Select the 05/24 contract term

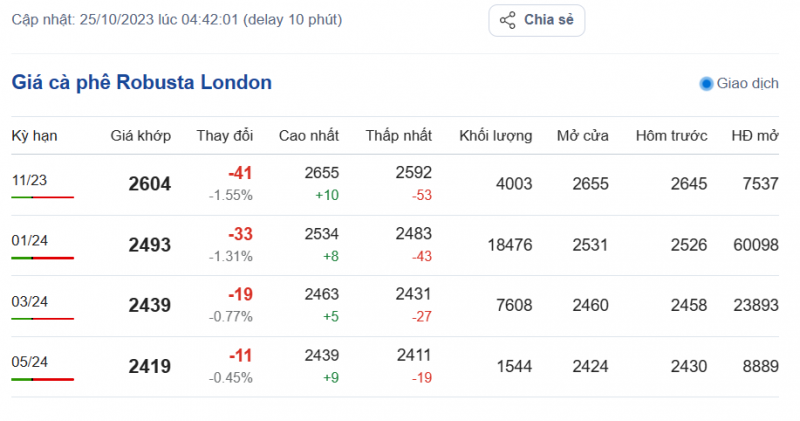[29, 362]
